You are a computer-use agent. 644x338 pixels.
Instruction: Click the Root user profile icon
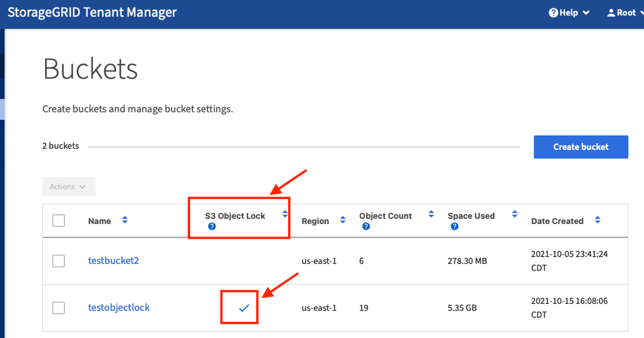[611, 13]
